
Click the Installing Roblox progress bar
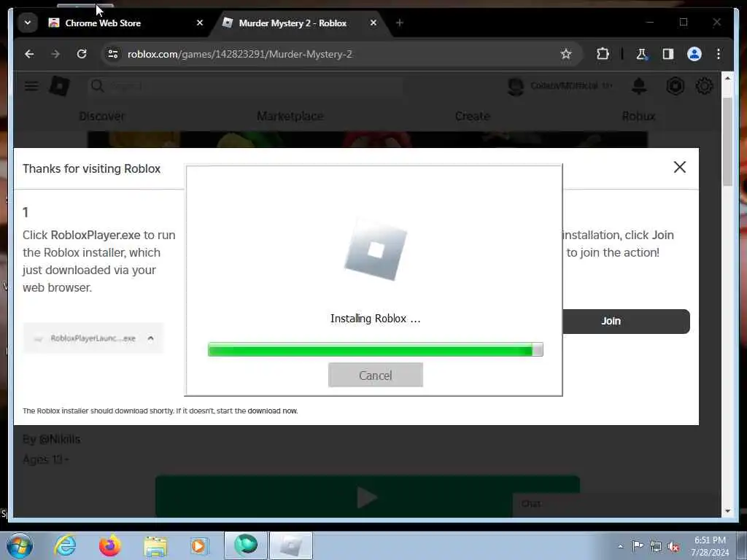[376, 349]
